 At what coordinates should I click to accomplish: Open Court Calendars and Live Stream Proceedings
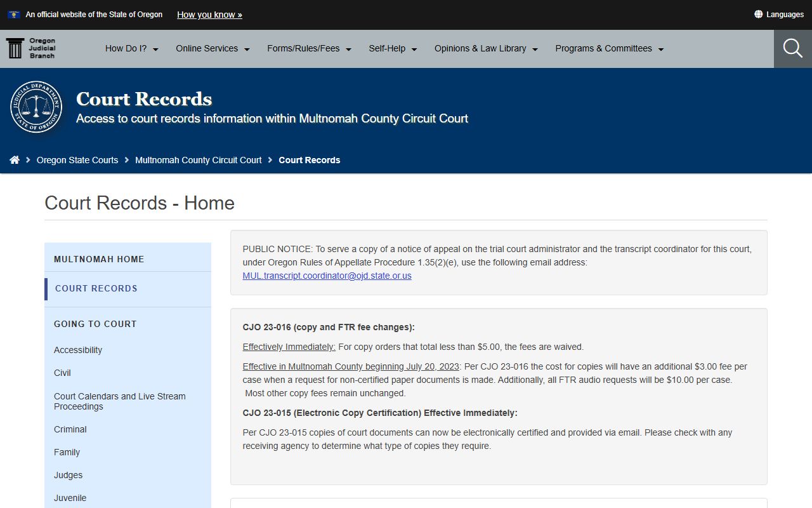pyautogui.click(x=120, y=401)
